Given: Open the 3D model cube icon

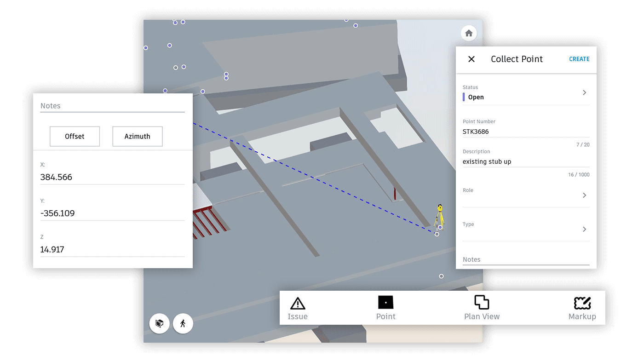Looking at the screenshot, I should point(160,323).
